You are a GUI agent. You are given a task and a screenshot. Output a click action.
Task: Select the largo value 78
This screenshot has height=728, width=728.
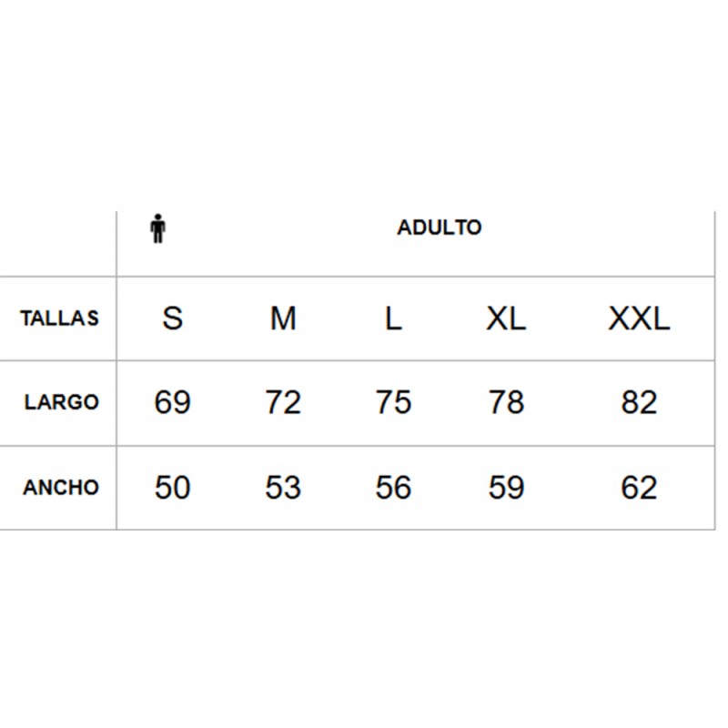tap(506, 402)
